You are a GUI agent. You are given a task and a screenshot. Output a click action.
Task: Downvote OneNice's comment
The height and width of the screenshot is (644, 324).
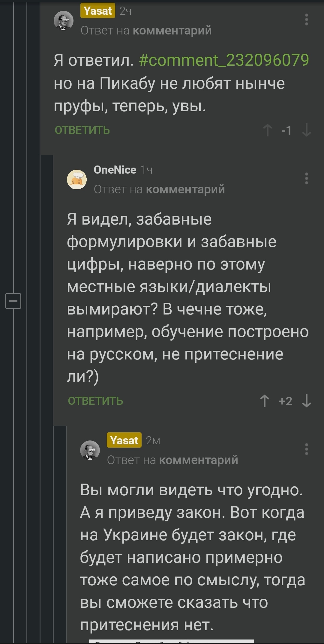306,401
